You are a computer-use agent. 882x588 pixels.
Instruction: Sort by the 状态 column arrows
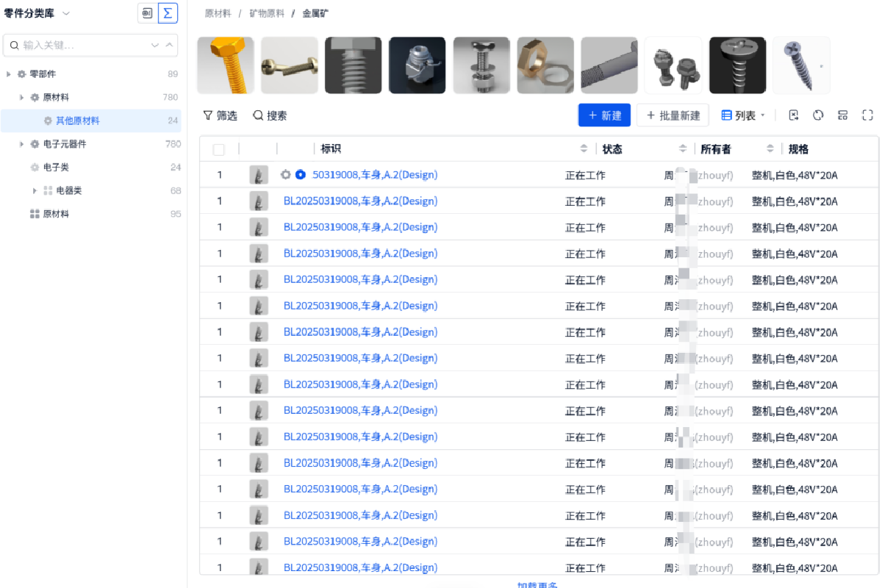click(x=683, y=148)
